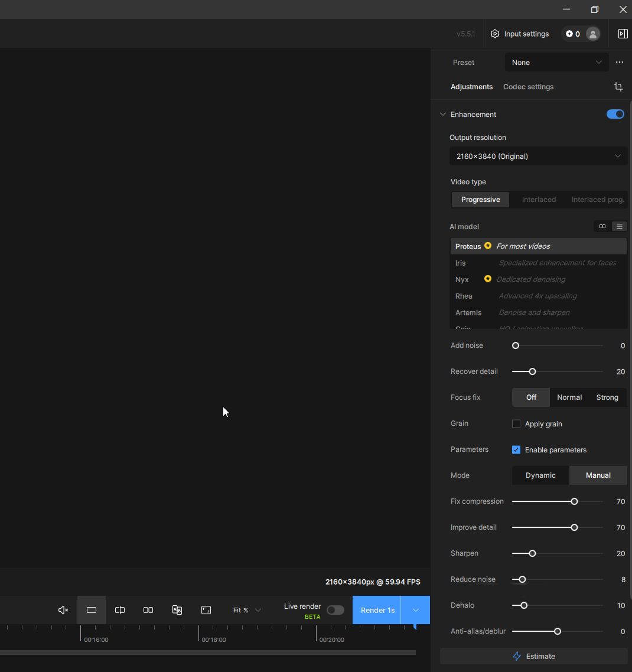
Task: Mute or unmute preview audio
Action: point(63,610)
